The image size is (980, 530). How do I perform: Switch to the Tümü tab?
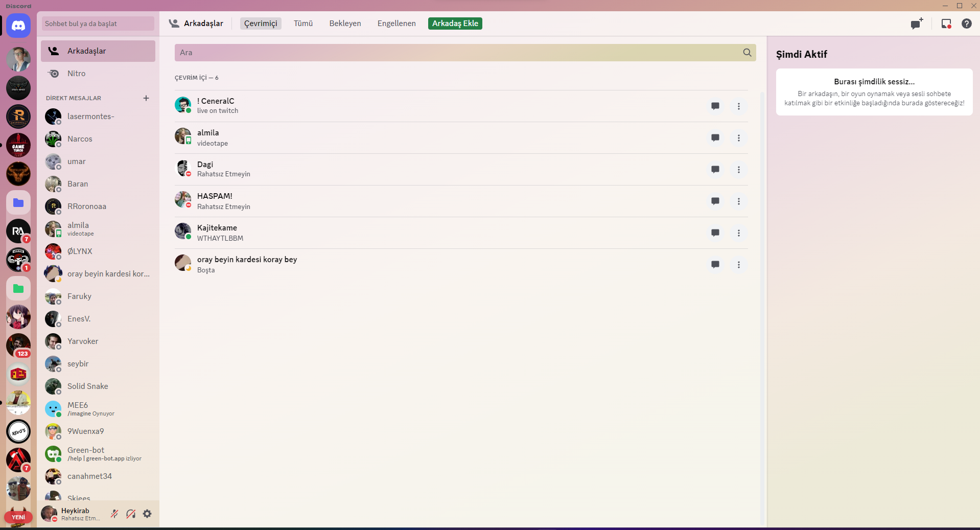(x=303, y=24)
